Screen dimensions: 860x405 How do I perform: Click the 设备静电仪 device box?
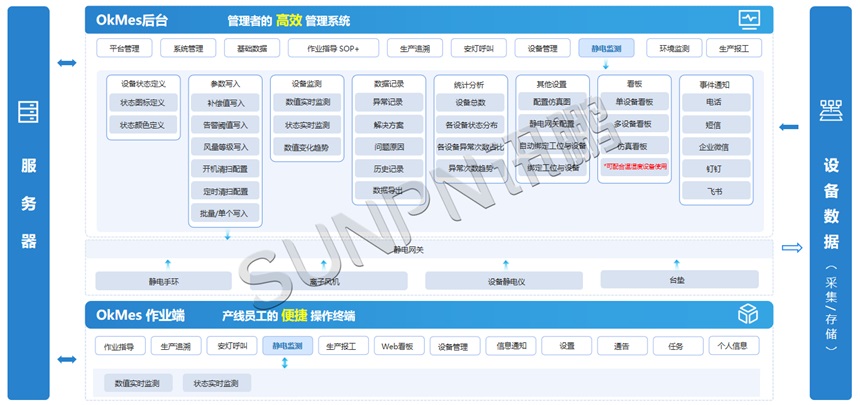504,281
